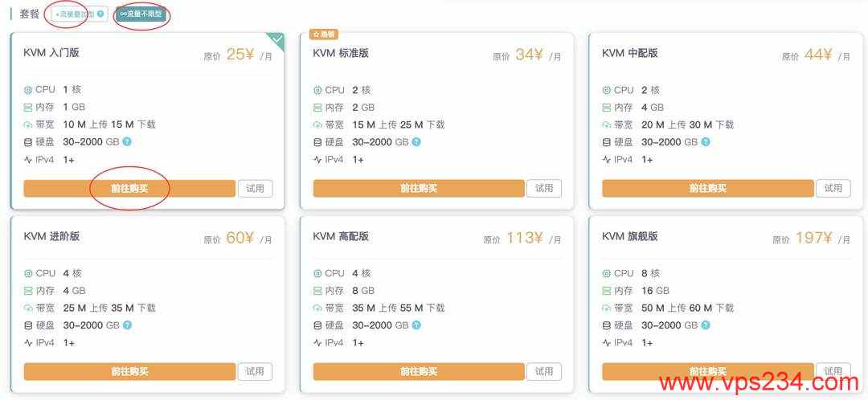868x400 pixels.
Task: Click 试用 on the KVM 中配版 card
Action: [x=833, y=189]
